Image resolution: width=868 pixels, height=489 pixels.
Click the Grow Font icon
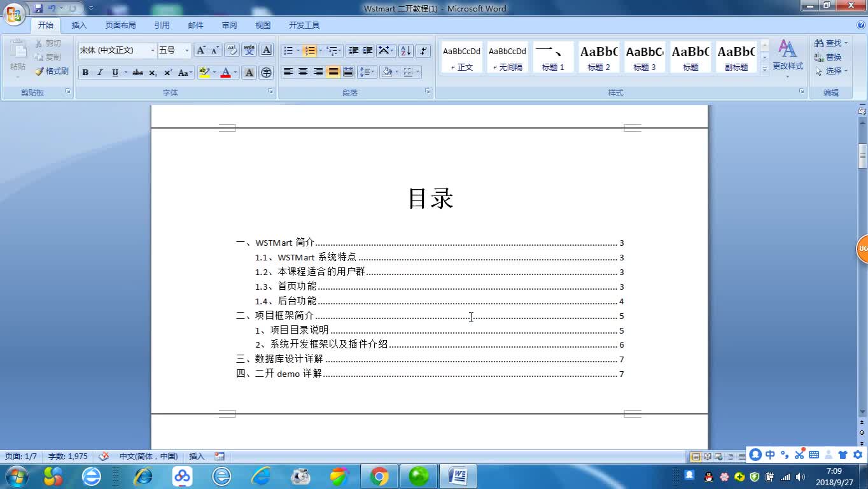201,50
